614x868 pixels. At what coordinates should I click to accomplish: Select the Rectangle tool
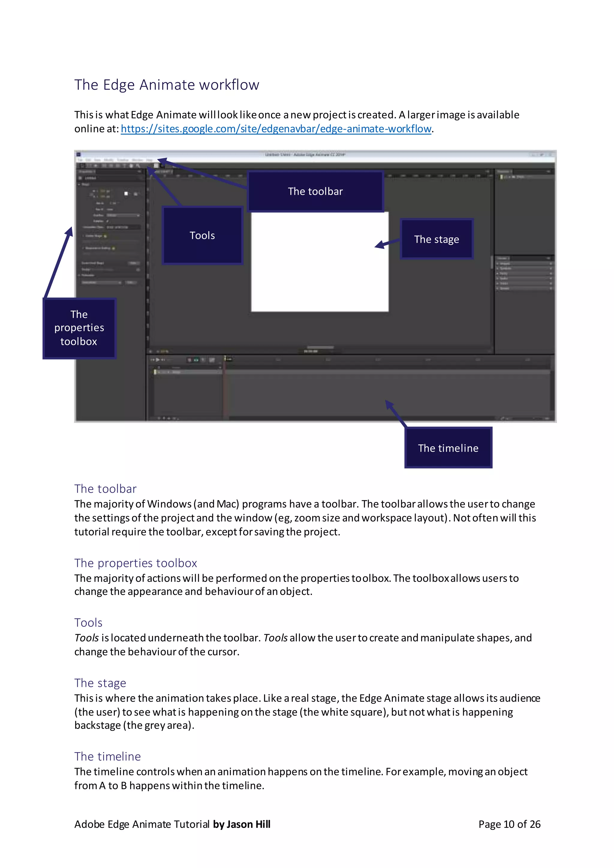(104, 166)
